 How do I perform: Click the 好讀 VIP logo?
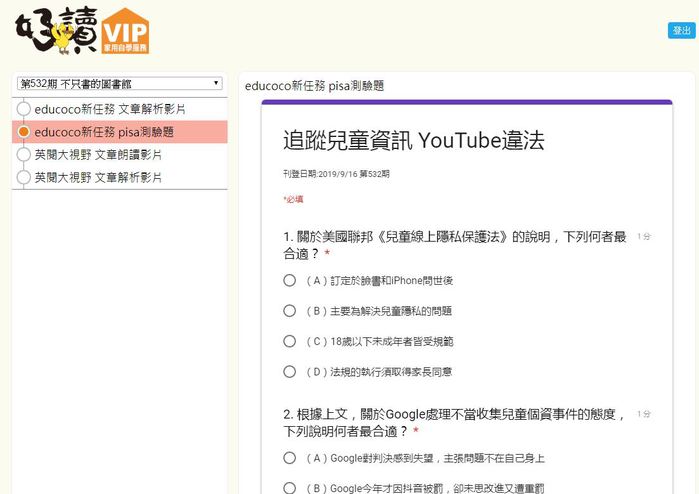tap(82, 30)
